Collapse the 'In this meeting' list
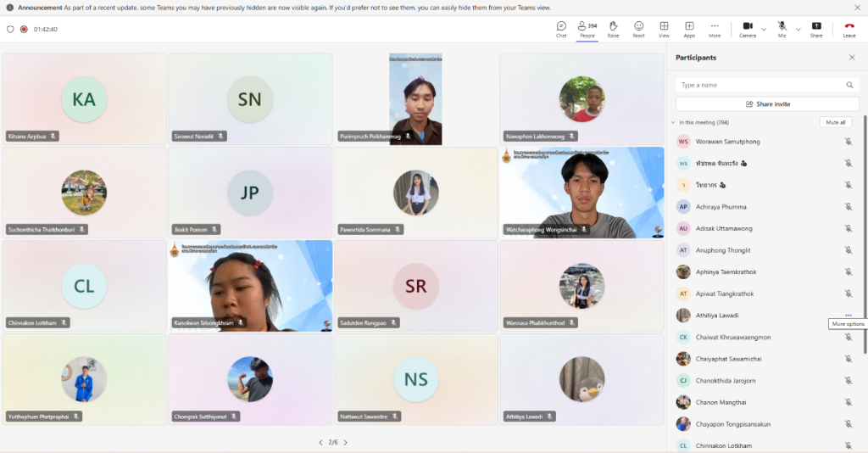Screen dimensions: 868x453 (x=672, y=122)
